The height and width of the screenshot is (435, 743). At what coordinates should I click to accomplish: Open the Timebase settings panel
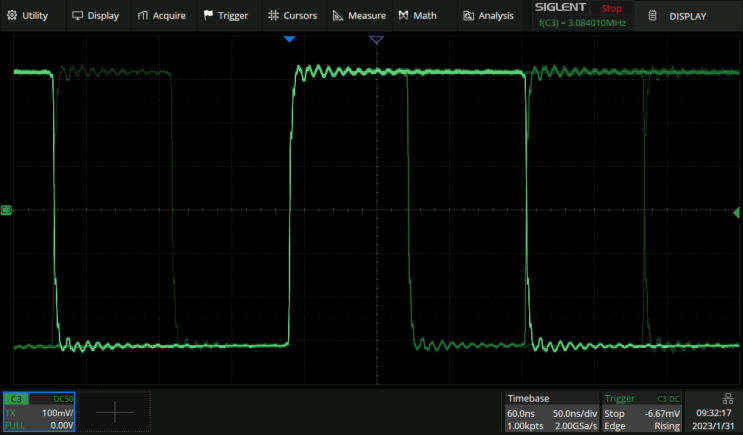550,411
